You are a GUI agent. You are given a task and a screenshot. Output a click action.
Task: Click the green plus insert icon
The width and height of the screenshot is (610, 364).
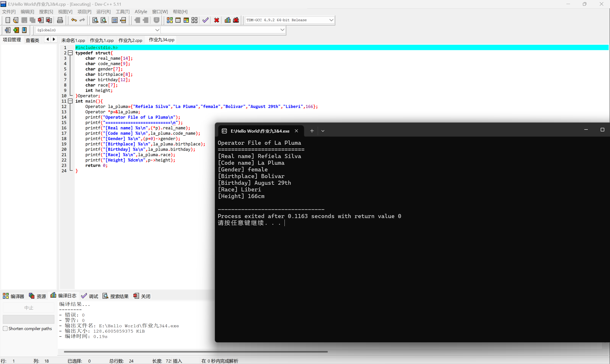click(x=16, y=30)
